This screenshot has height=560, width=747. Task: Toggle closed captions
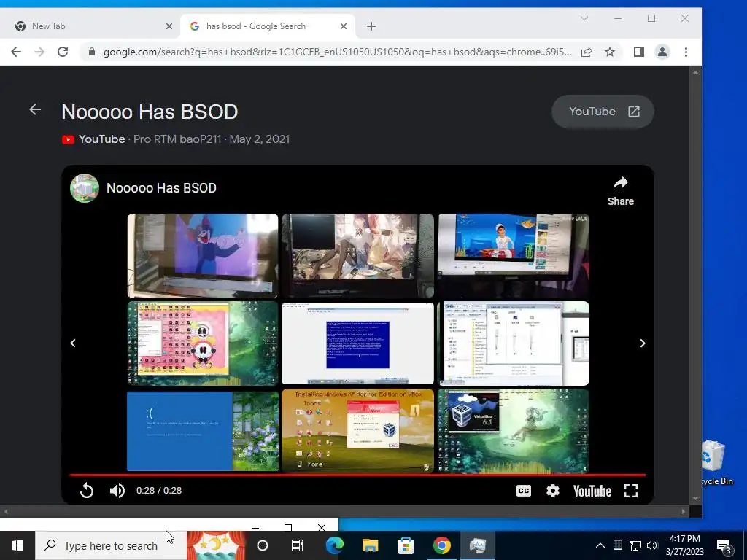point(523,491)
